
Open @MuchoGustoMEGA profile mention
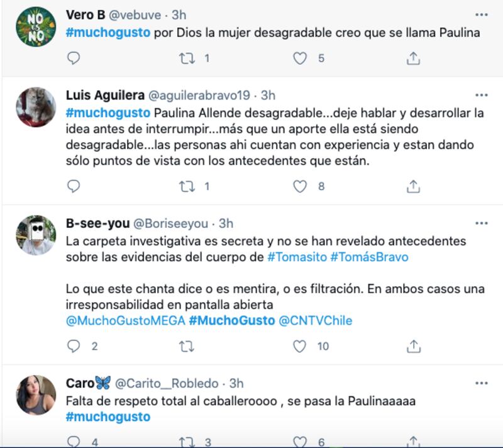(x=126, y=321)
